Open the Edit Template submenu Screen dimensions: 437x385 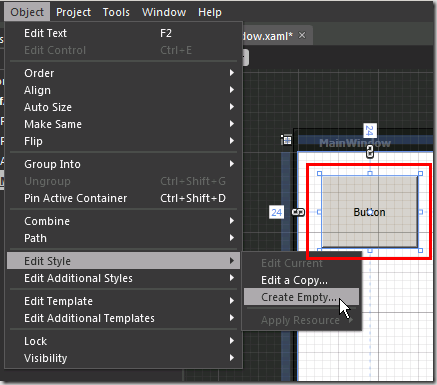123,301
